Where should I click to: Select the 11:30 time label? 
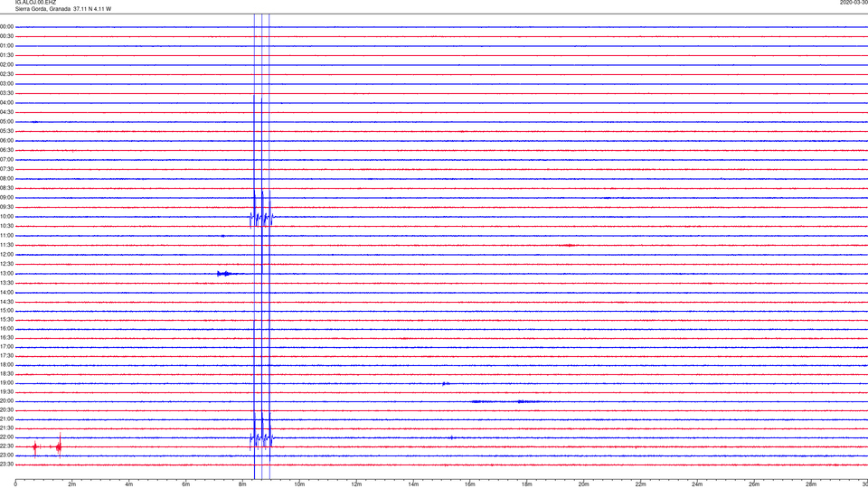pyautogui.click(x=6, y=245)
